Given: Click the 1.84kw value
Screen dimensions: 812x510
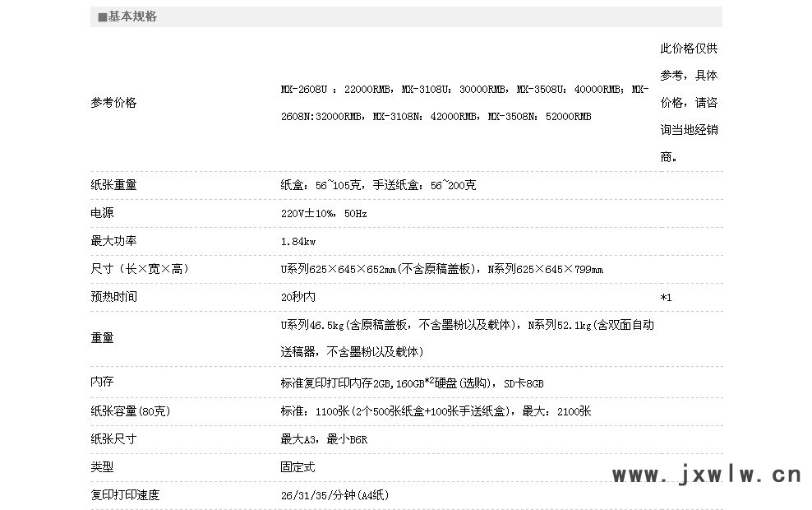Looking at the screenshot, I should tap(298, 242).
